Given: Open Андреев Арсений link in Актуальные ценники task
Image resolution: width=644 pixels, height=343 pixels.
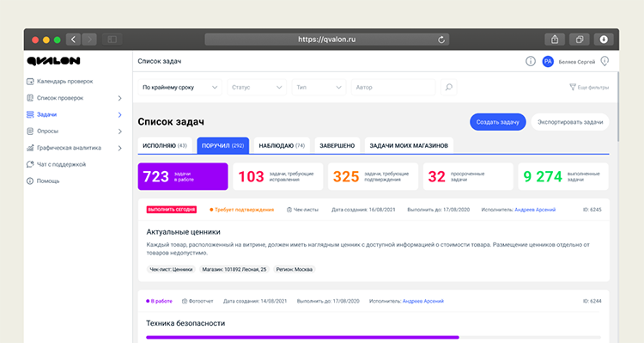Looking at the screenshot, I should pyautogui.click(x=535, y=210).
